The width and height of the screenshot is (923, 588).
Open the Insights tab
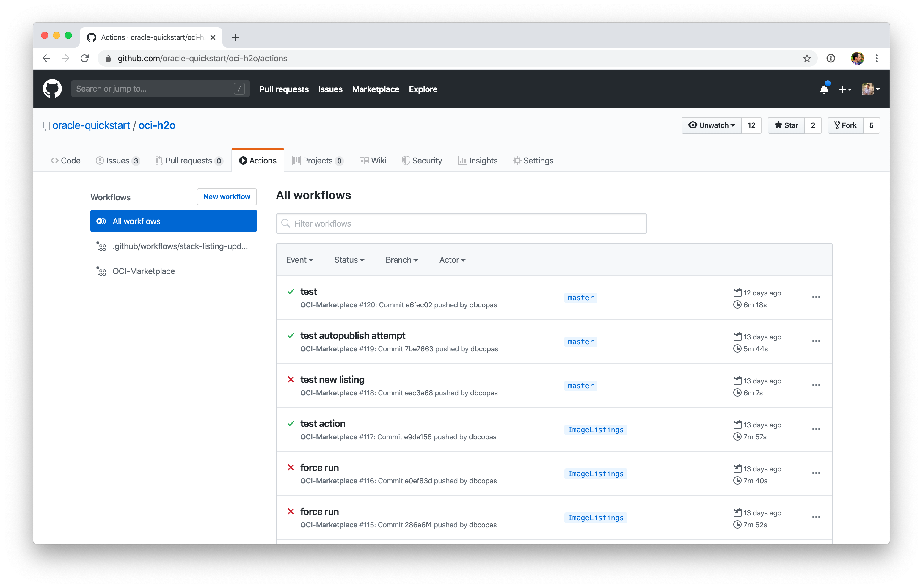click(478, 161)
